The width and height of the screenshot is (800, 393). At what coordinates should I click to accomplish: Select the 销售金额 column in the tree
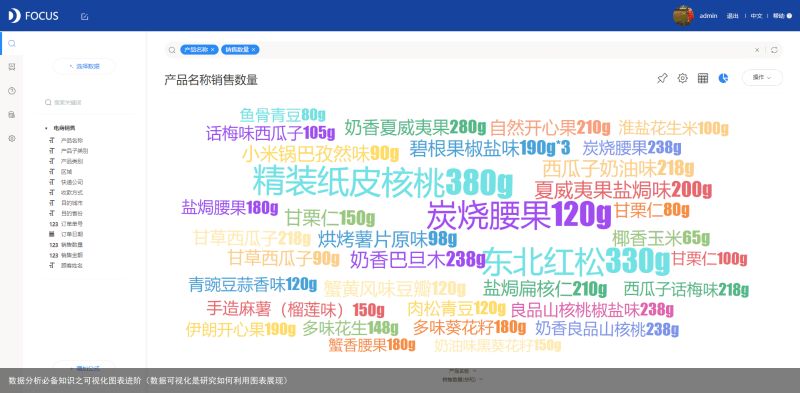point(65,255)
